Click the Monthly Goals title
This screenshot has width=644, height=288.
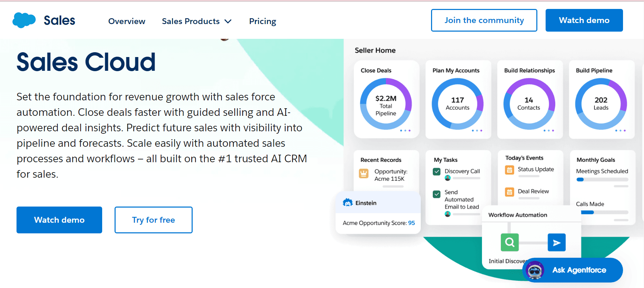tap(595, 160)
